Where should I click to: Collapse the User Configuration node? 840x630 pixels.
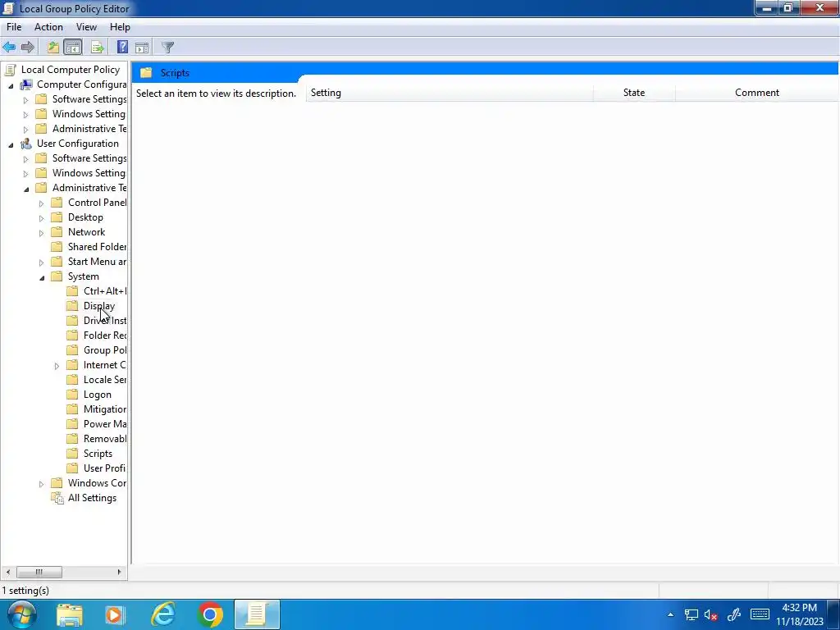pyautogui.click(x=11, y=144)
